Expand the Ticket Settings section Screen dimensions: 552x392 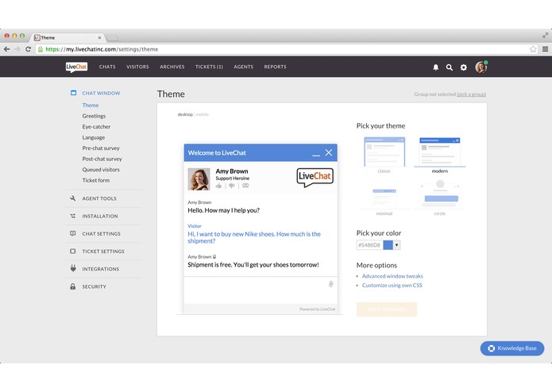tap(103, 252)
